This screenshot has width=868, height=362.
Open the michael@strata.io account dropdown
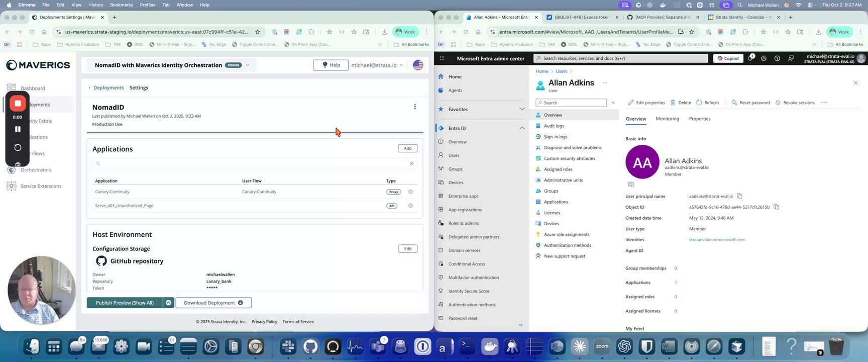click(377, 65)
